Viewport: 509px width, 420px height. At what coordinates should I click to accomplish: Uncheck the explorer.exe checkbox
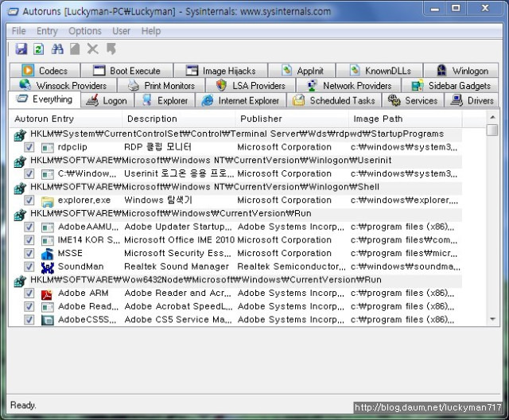29,200
